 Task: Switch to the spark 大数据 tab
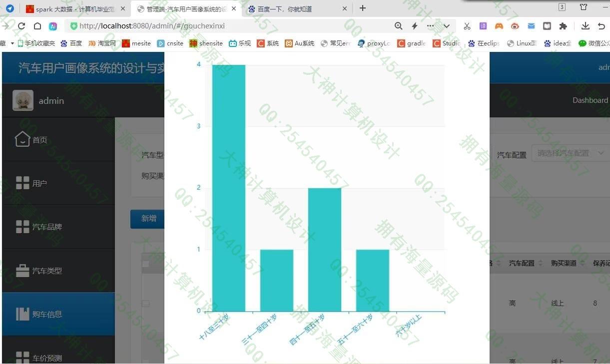pyautogui.click(x=75, y=8)
